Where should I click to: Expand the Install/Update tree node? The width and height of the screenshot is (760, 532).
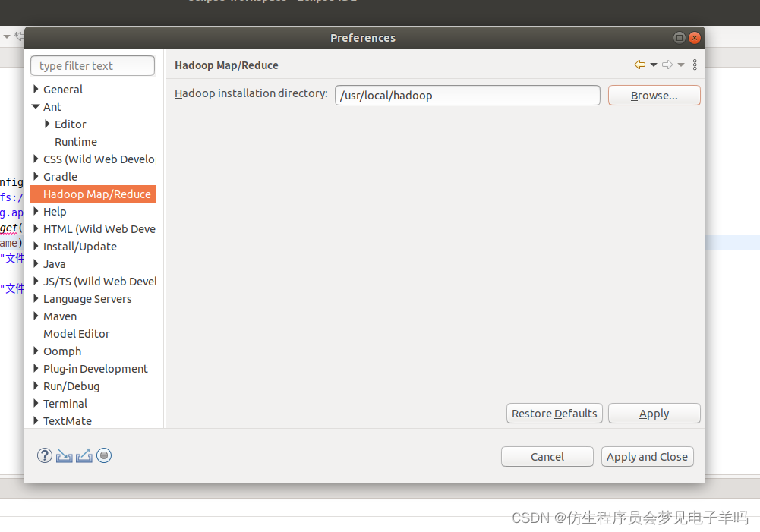tap(36, 246)
